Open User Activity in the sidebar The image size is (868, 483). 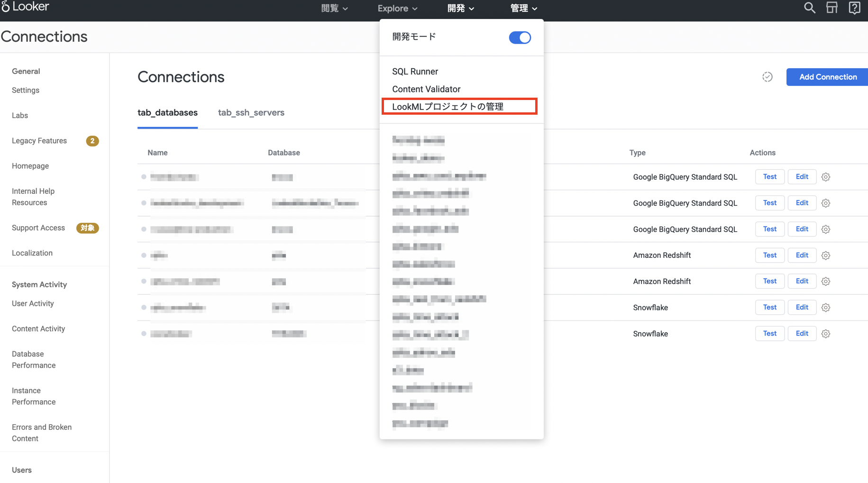click(33, 303)
